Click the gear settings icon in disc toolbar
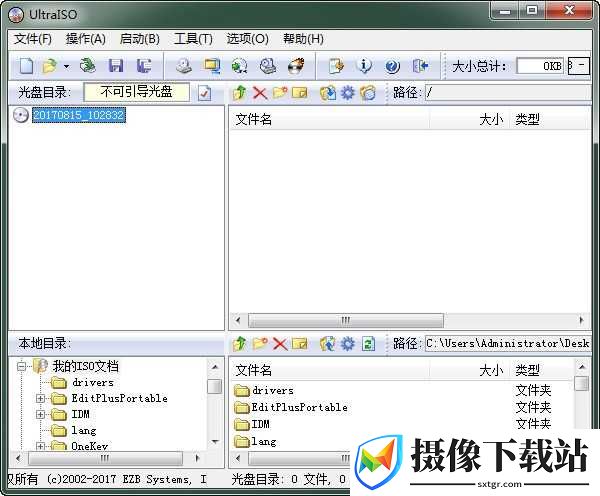The height and width of the screenshot is (496, 600). 348,93
